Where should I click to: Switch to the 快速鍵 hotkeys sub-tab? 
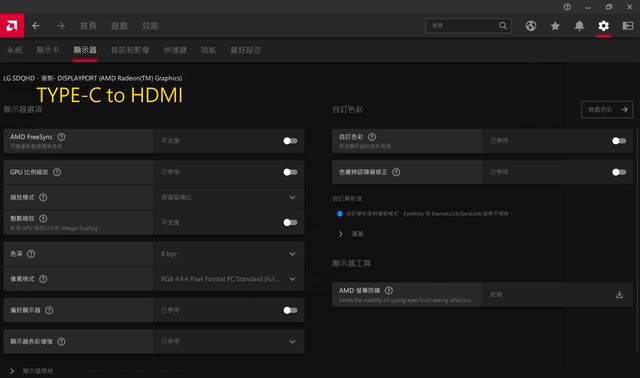175,50
